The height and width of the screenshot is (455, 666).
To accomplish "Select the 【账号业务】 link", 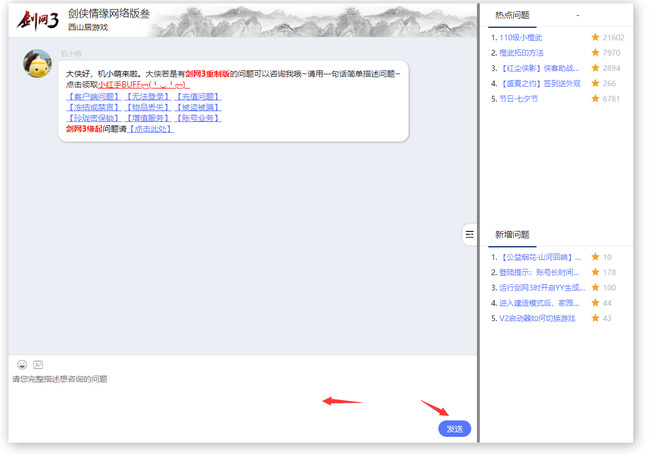I will click(x=198, y=118).
